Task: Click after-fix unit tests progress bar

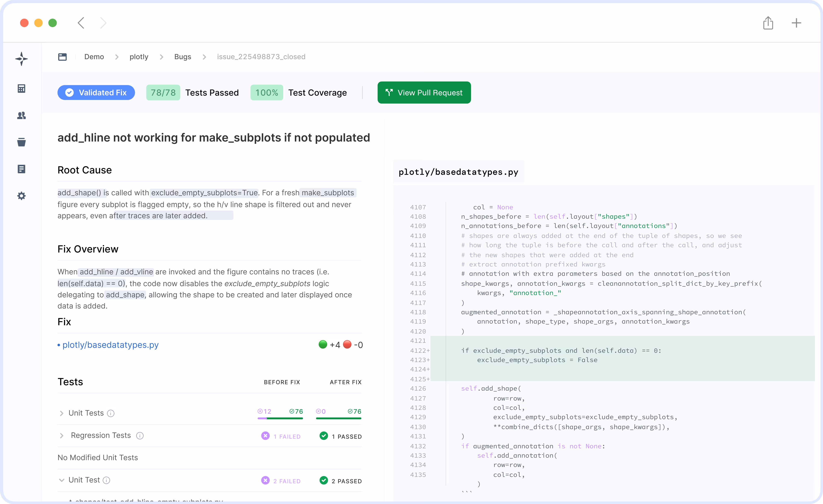Action: pos(339,418)
